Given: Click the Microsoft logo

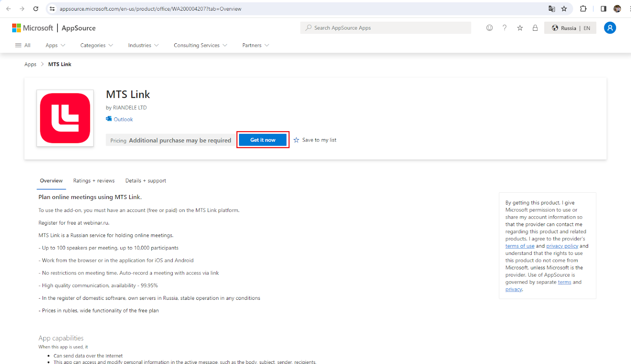Looking at the screenshot, I should (x=32, y=28).
